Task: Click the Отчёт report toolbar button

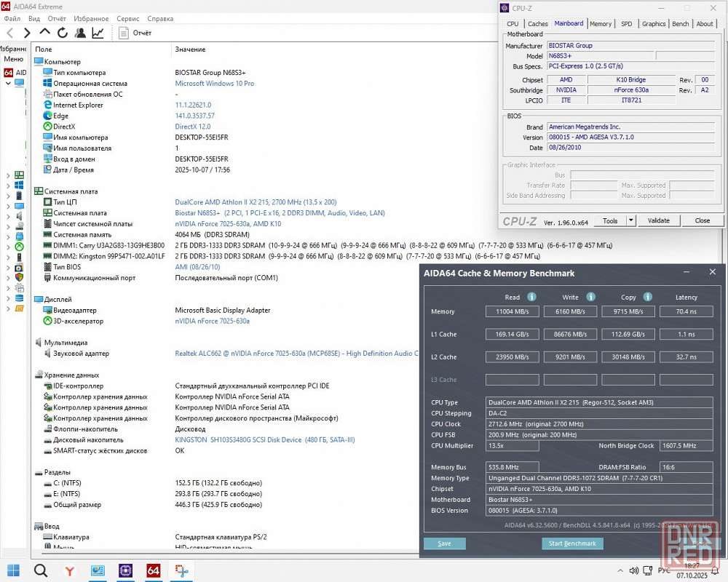Action: point(135,33)
